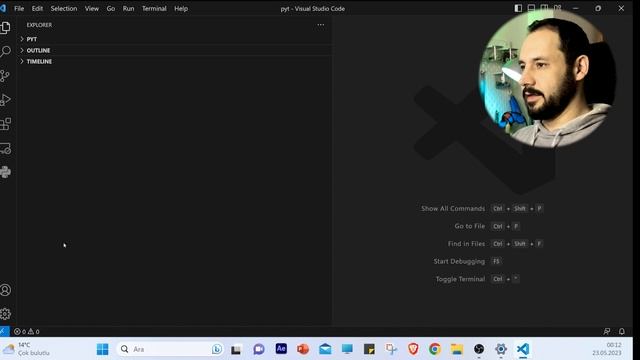The width and height of the screenshot is (640, 360).
Task: Open the Mail app from taskbar
Action: tap(325, 349)
